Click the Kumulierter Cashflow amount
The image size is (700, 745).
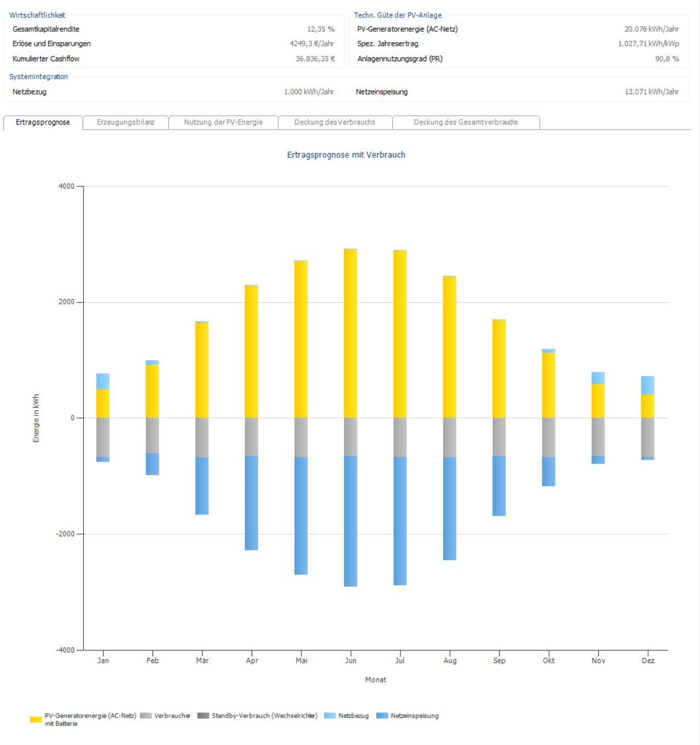click(315, 58)
